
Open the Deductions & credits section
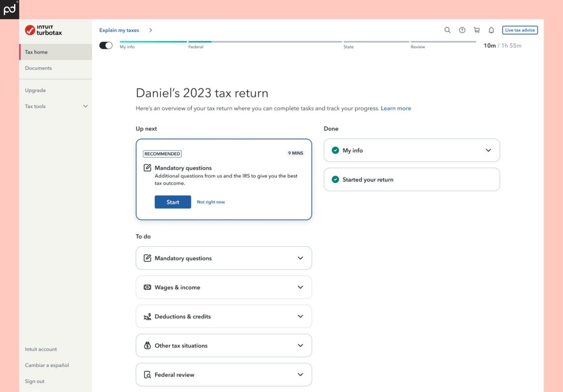(x=224, y=316)
